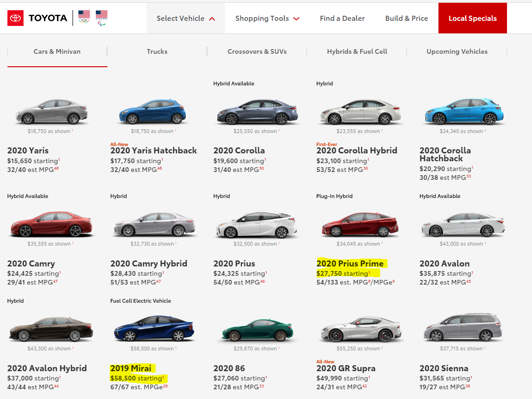The image size is (532, 399).
Task: Switch to Crossovers & SUVs tab
Action: coord(257,51)
